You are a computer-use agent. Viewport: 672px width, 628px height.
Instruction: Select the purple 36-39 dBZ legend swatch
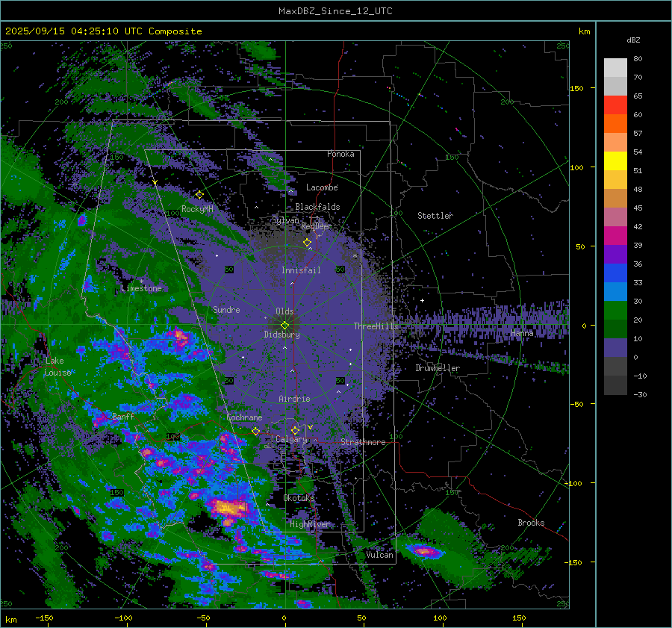click(x=615, y=255)
